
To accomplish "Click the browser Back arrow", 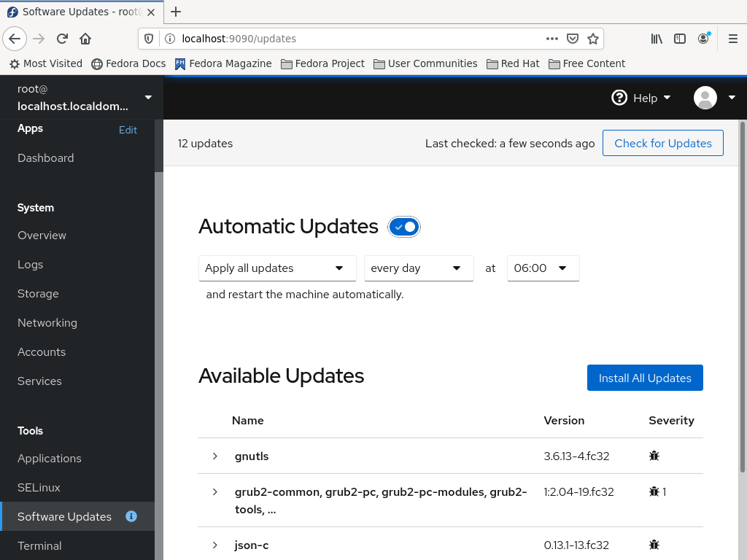I will pos(15,39).
